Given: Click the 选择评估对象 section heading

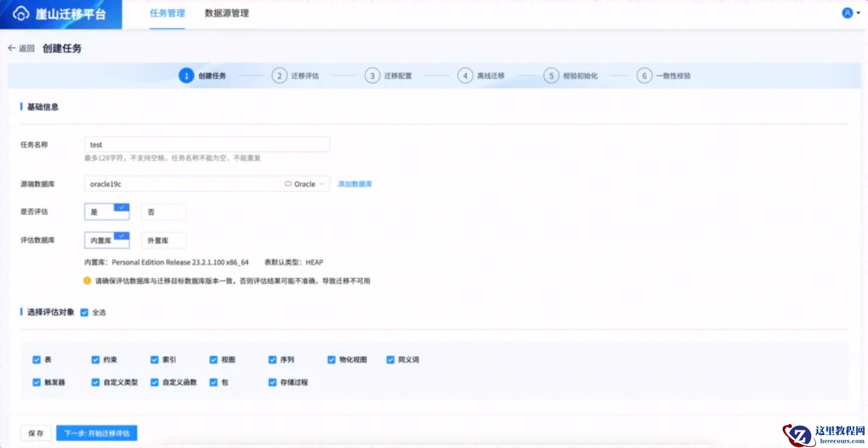Looking at the screenshot, I should tap(51, 312).
